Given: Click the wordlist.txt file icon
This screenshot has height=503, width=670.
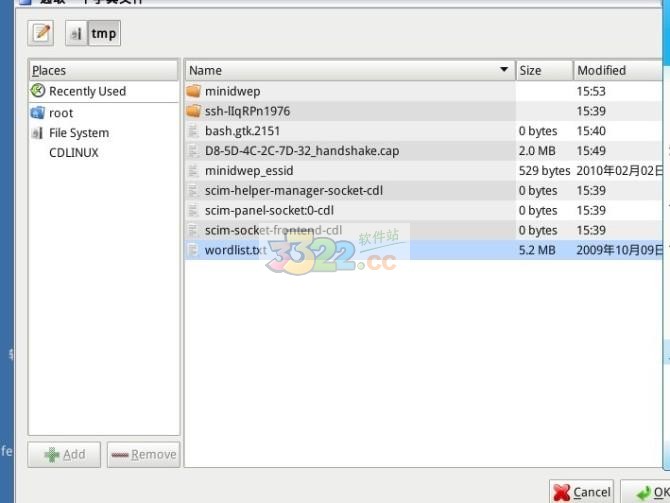Looking at the screenshot, I should (193, 250).
